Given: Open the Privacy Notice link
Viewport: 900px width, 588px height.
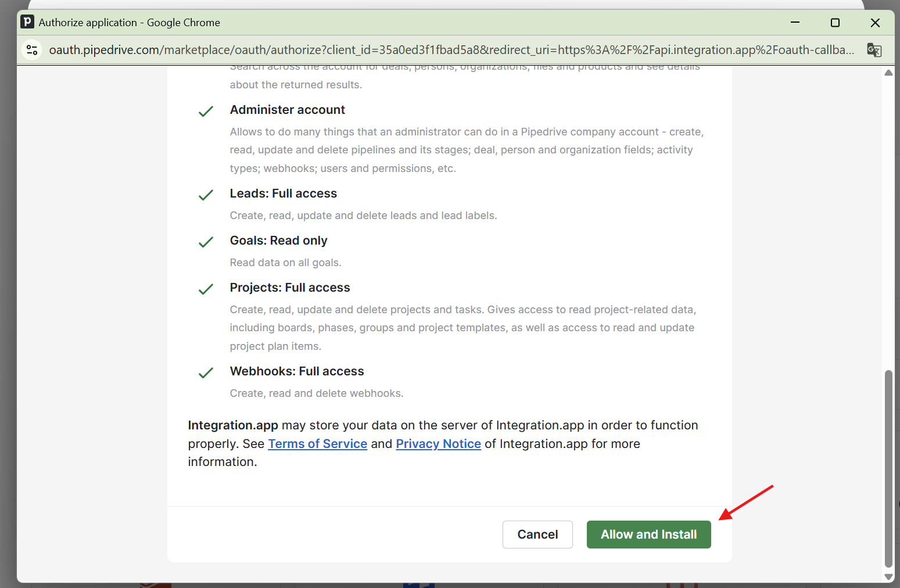Looking at the screenshot, I should coord(438,444).
